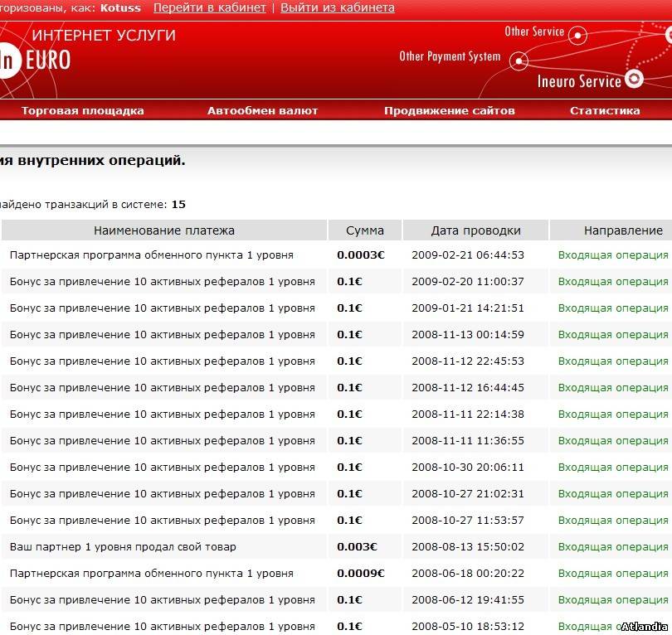Sort by Наименование платежа column header
The width and height of the screenshot is (672, 635).
pyautogui.click(x=164, y=230)
